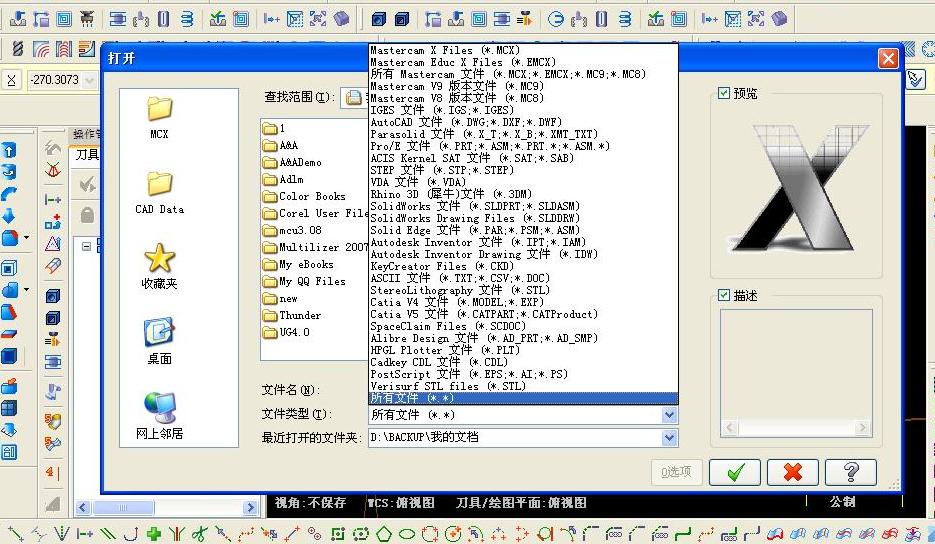Choose SolidWorks 文件 (*.SLDPRT;*.SLDASM) type
The width and height of the screenshot is (935, 544).
tap(523, 206)
